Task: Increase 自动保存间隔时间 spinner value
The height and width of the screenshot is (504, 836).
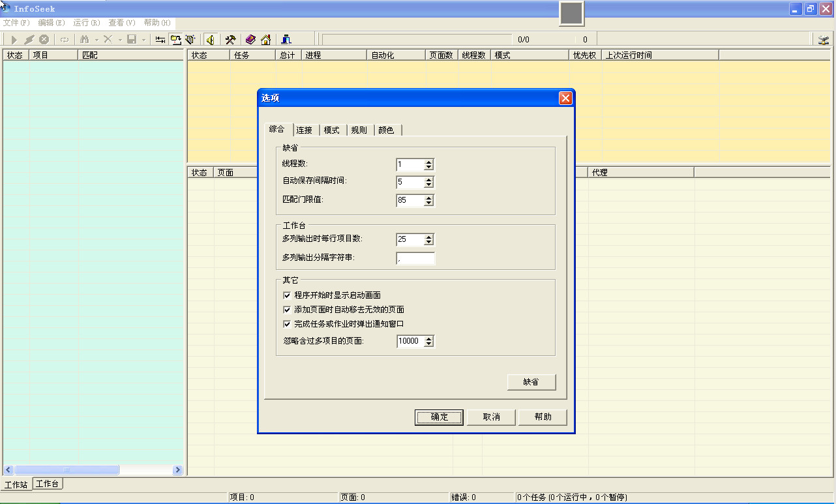Action: click(428, 179)
